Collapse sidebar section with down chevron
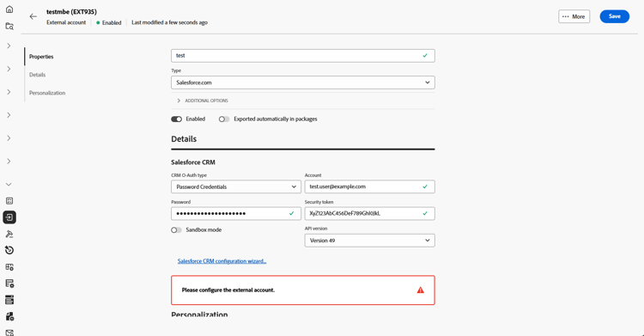 click(9, 184)
